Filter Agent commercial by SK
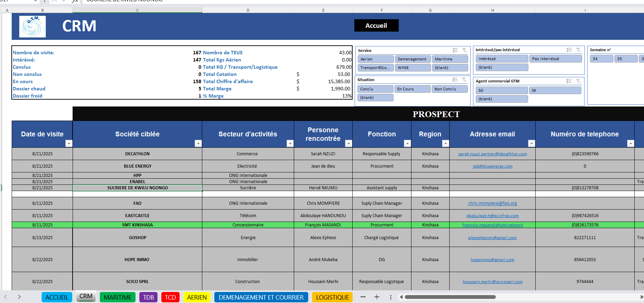 click(x=555, y=90)
